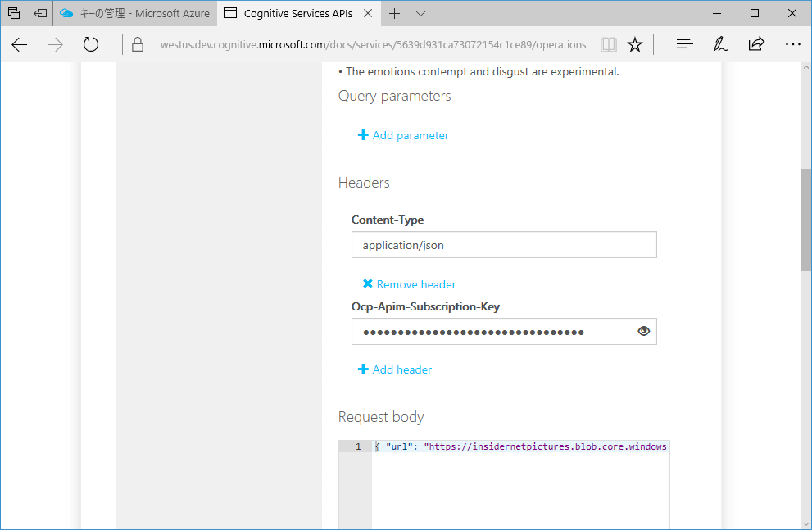Go back to the previous page
The image size is (812, 530).
[19, 44]
